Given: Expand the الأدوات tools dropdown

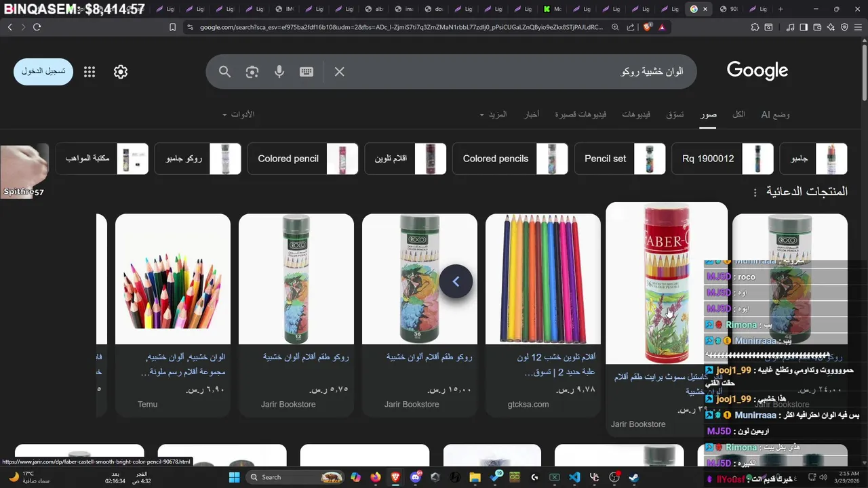Looking at the screenshot, I should (x=238, y=114).
